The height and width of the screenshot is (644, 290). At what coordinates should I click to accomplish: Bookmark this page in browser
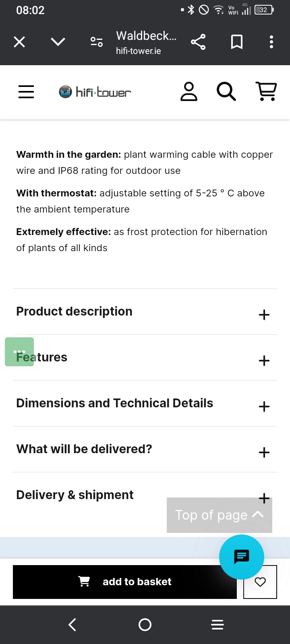236,42
